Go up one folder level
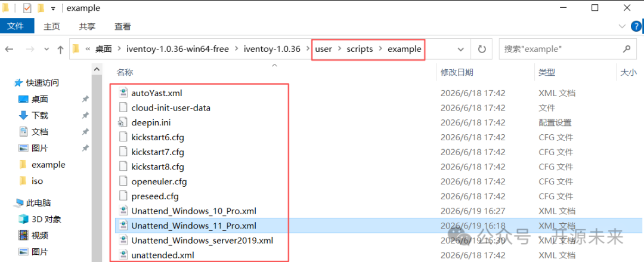The width and height of the screenshot is (644, 262). 60,50
